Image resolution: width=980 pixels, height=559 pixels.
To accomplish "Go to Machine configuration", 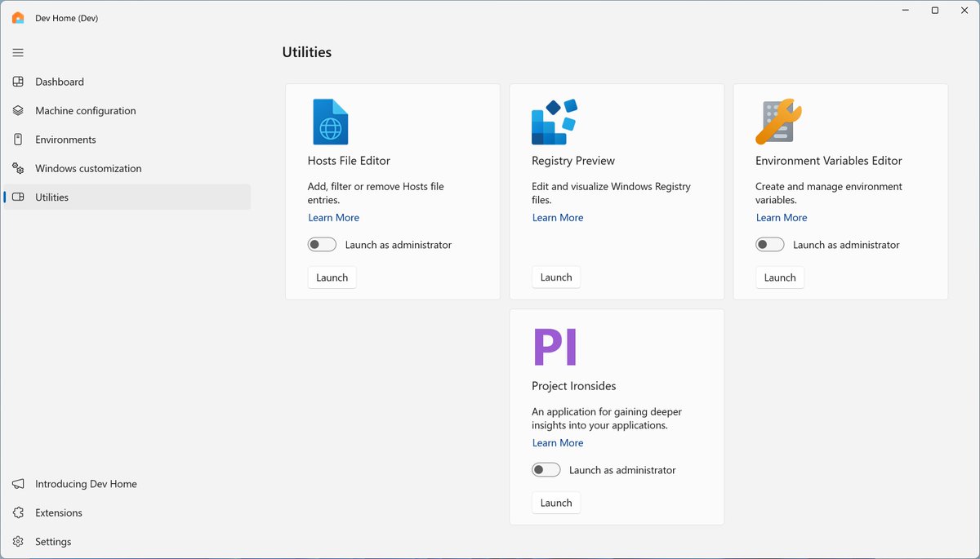I will click(x=127, y=111).
